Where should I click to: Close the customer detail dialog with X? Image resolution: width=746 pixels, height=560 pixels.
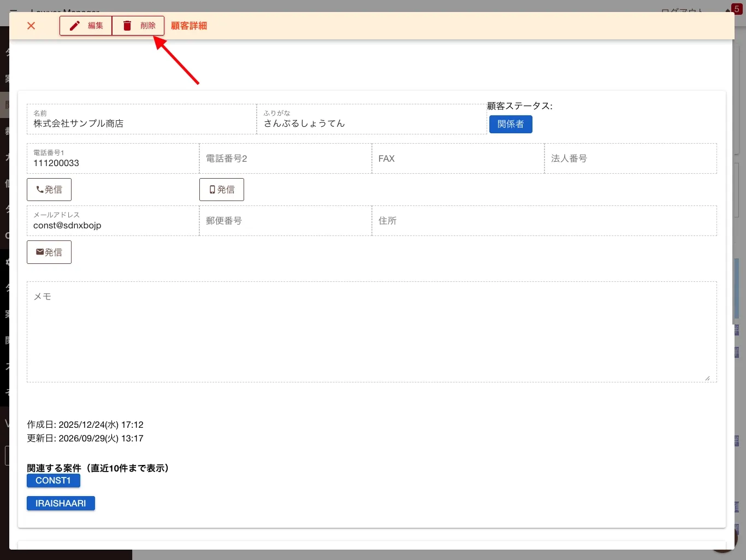click(31, 26)
